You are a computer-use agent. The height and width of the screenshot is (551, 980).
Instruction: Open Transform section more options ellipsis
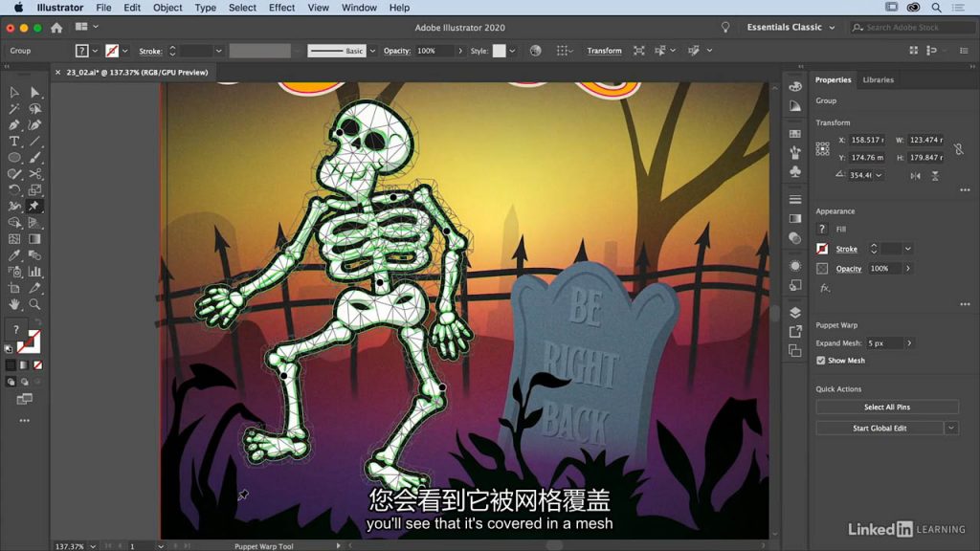pos(965,190)
